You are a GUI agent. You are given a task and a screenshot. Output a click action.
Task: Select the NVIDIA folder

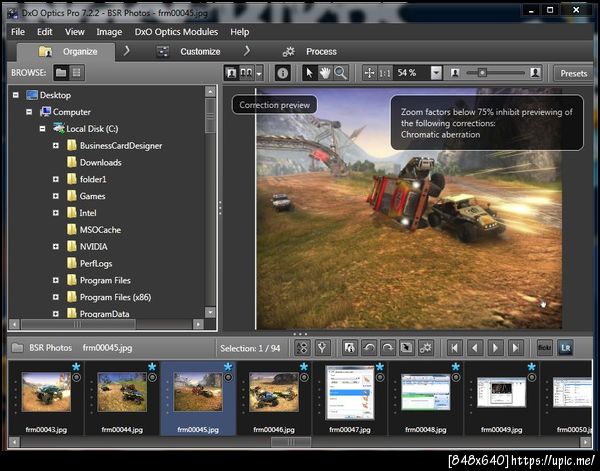tap(87, 246)
